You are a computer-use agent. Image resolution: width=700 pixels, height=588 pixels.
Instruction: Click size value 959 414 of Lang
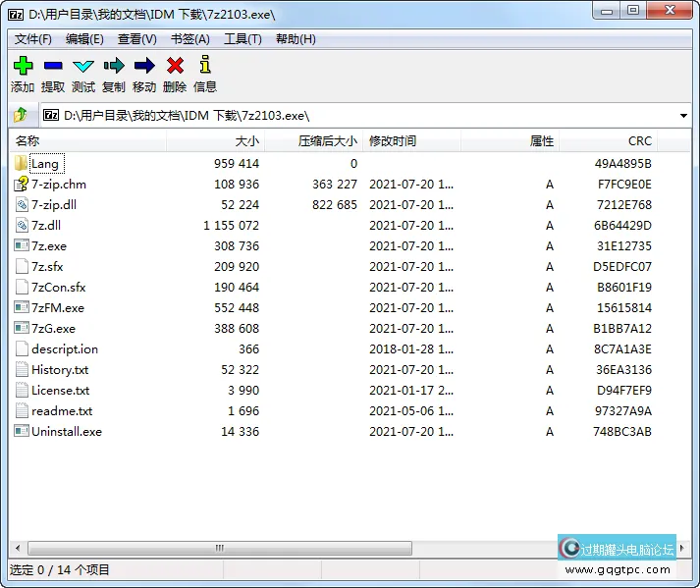click(x=237, y=163)
